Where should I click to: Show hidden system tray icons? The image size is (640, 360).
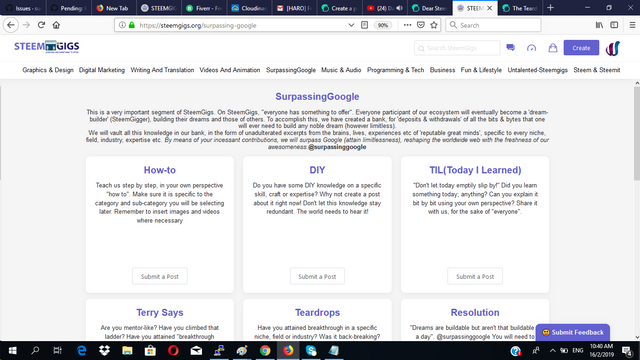tap(553, 351)
